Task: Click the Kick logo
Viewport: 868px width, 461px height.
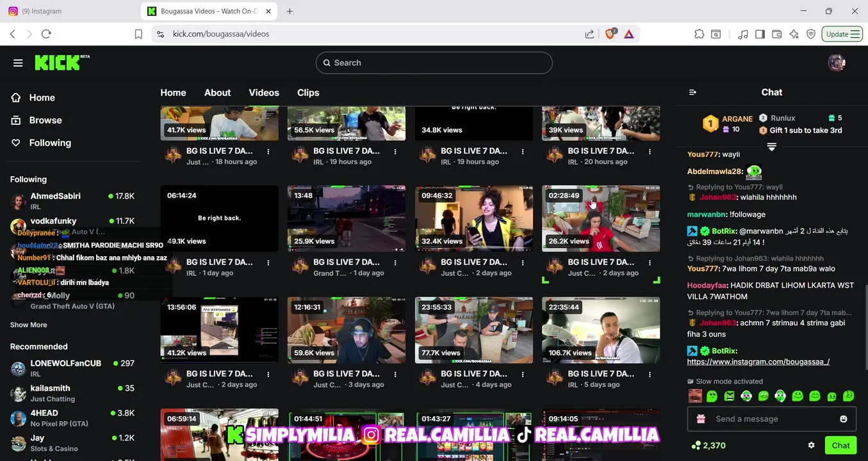Action: 62,62
